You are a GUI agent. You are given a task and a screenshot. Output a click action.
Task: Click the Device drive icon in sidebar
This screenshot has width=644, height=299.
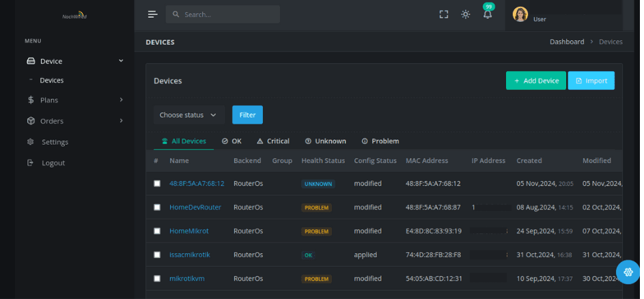pyautogui.click(x=31, y=61)
